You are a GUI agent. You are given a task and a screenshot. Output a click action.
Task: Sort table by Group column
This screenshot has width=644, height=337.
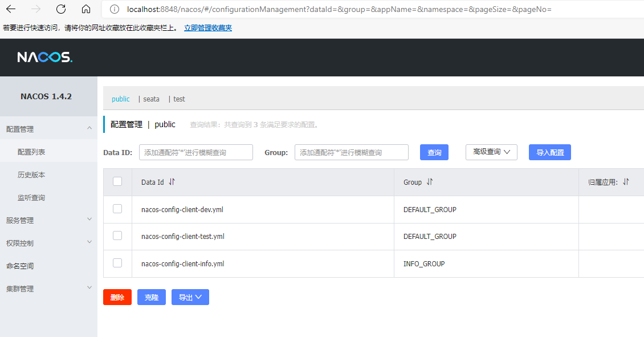[x=430, y=182]
